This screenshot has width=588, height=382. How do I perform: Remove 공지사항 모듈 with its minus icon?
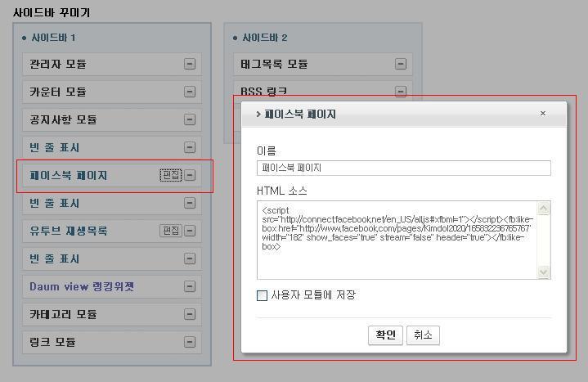(190, 119)
